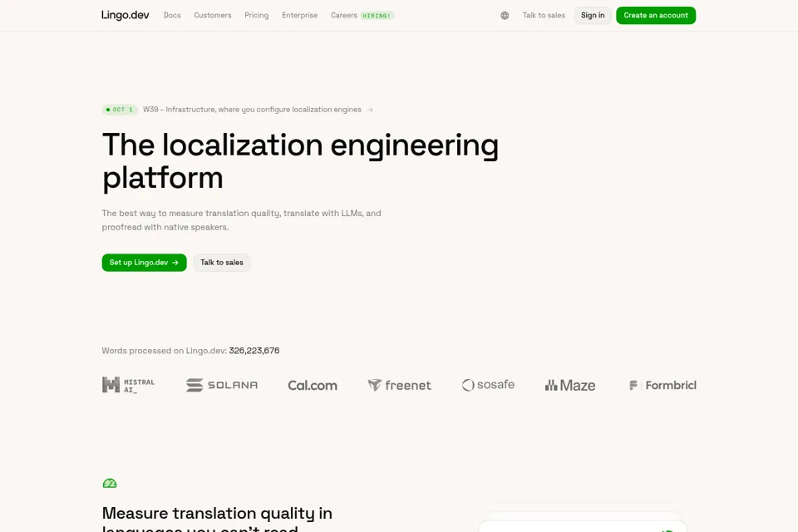Click Set up Lingo.dev button
The height and width of the screenshot is (532, 798).
click(144, 263)
